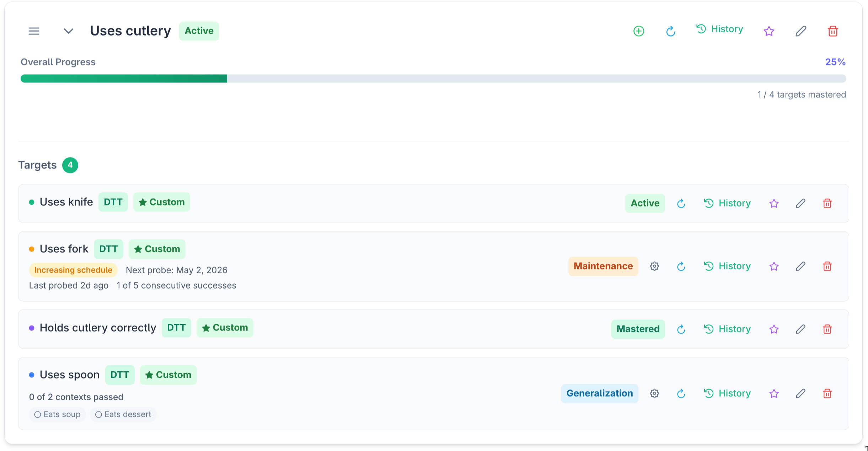
Task: Open the hamburger drag menu icon
Action: coord(34,31)
